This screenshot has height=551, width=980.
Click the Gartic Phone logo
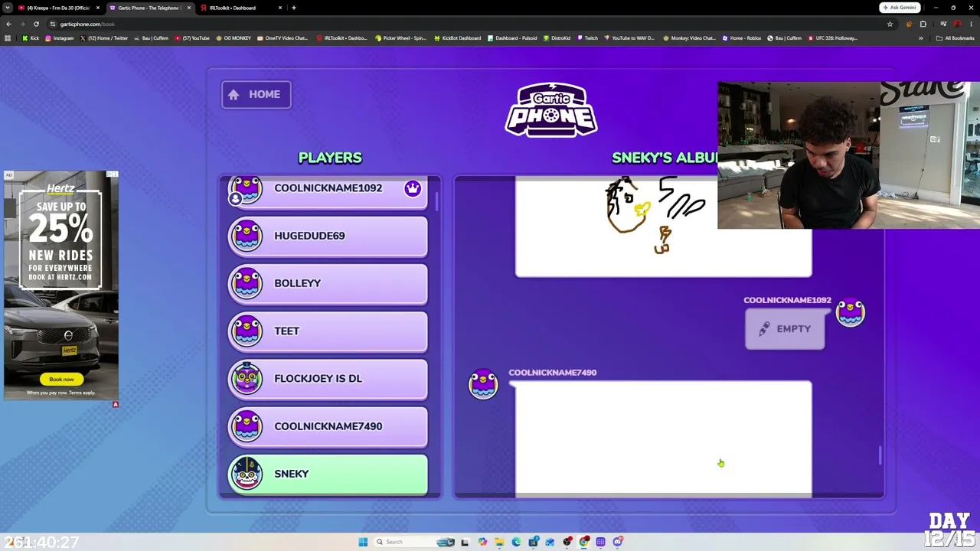pos(551,109)
